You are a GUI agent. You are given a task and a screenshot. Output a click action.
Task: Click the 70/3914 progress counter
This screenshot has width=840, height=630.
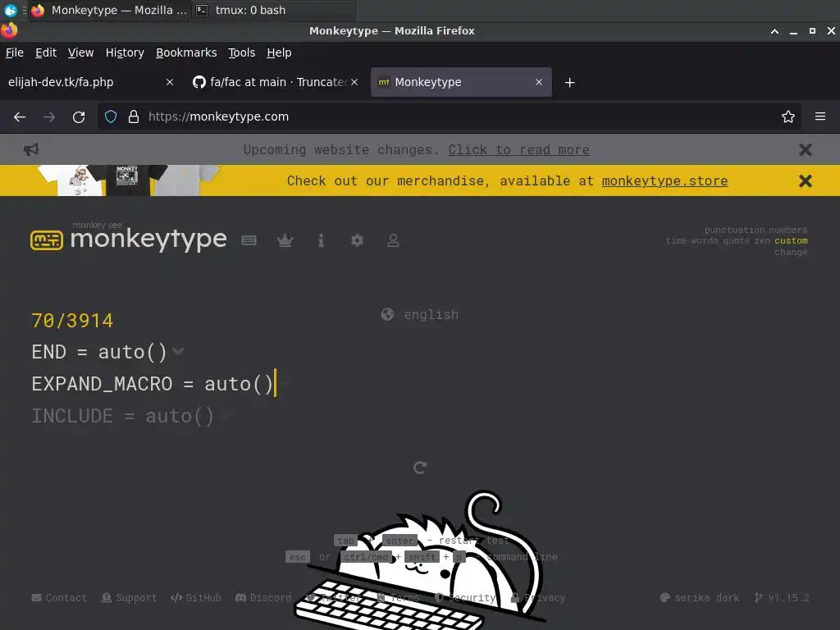coord(72,321)
